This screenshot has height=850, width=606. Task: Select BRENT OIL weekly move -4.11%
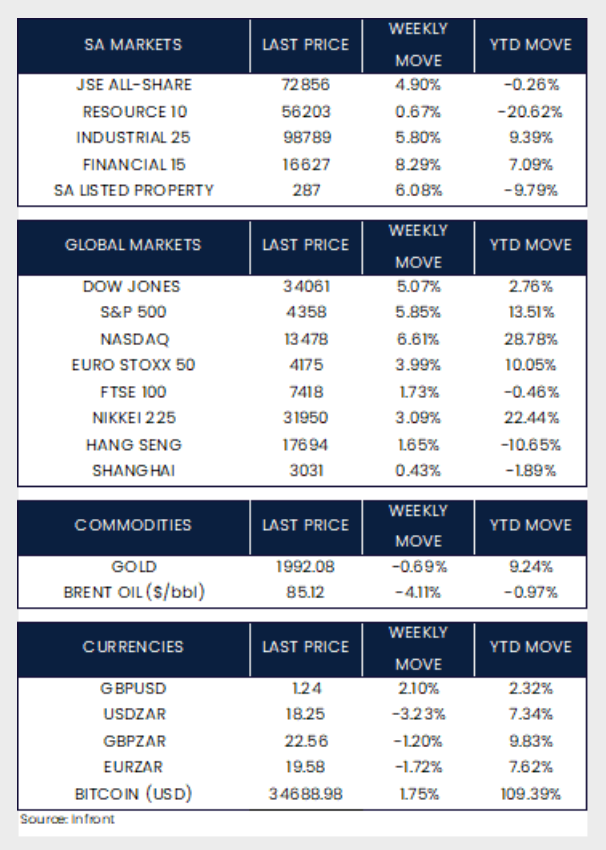[417, 592]
